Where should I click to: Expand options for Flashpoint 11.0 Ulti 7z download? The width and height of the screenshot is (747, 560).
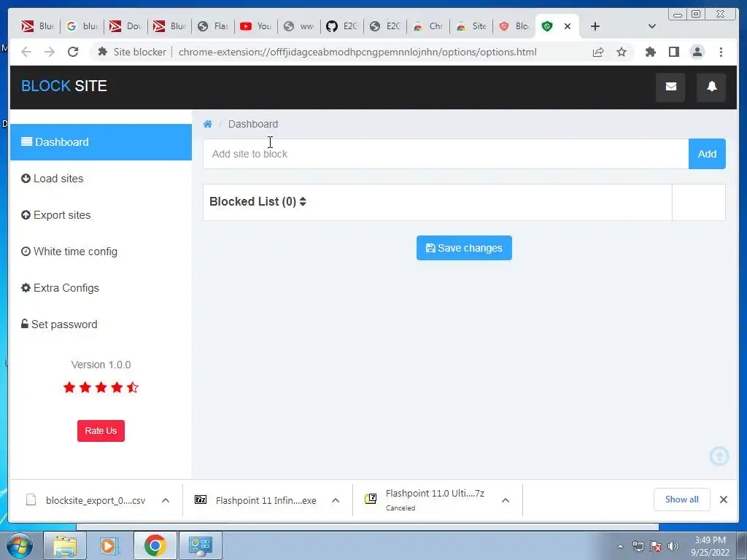[506, 500]
